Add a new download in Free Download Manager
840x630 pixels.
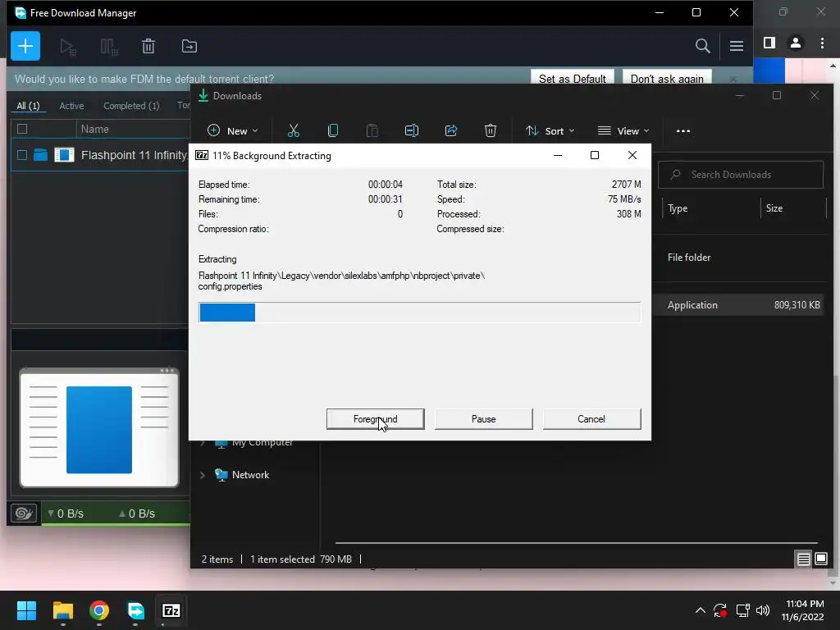25,46
